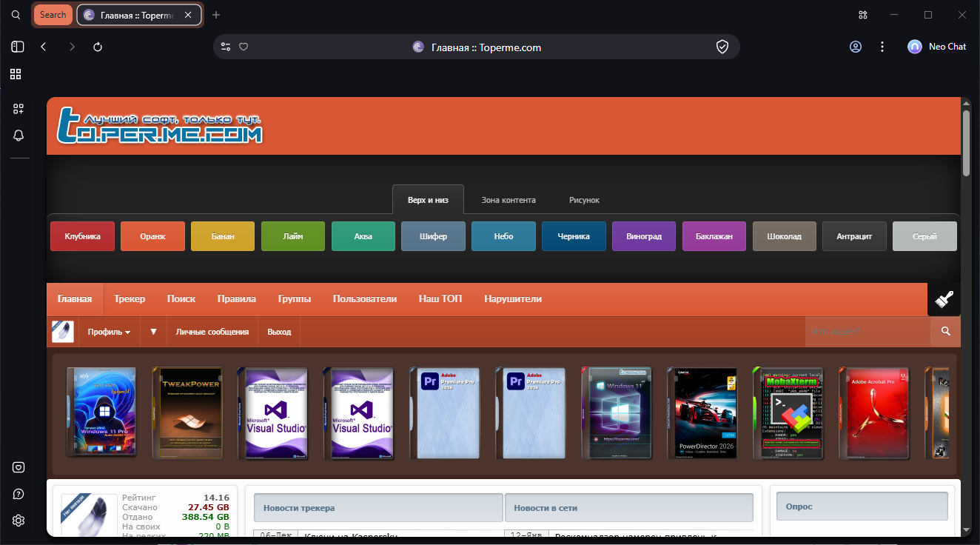980x545 pixels.
Task: Click the Личные сообщения link
Action: [x=212, y=332]
